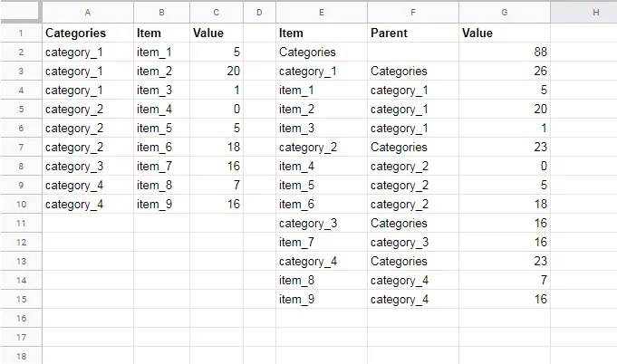Select the row 16 header
Image resolution: width=617 pixels, height=364 pixels.
coord(20,318)
